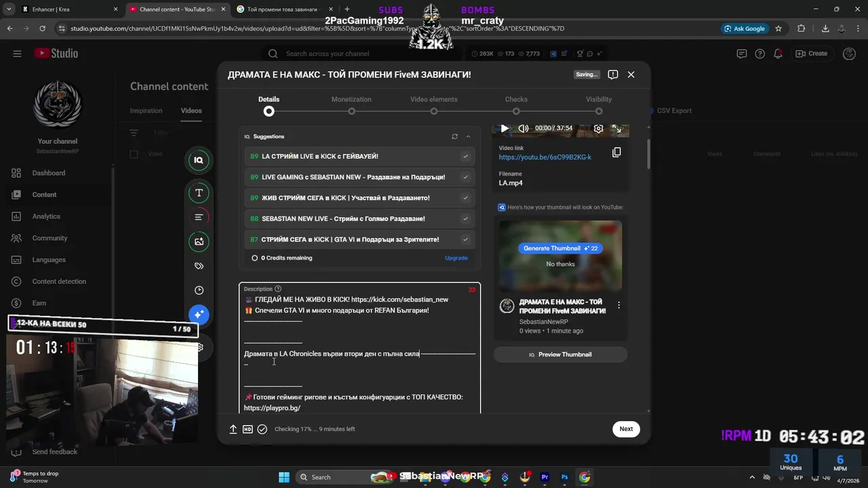Open the YouTube Studio home logo
The image size is (868, 488).
(56, 54)
